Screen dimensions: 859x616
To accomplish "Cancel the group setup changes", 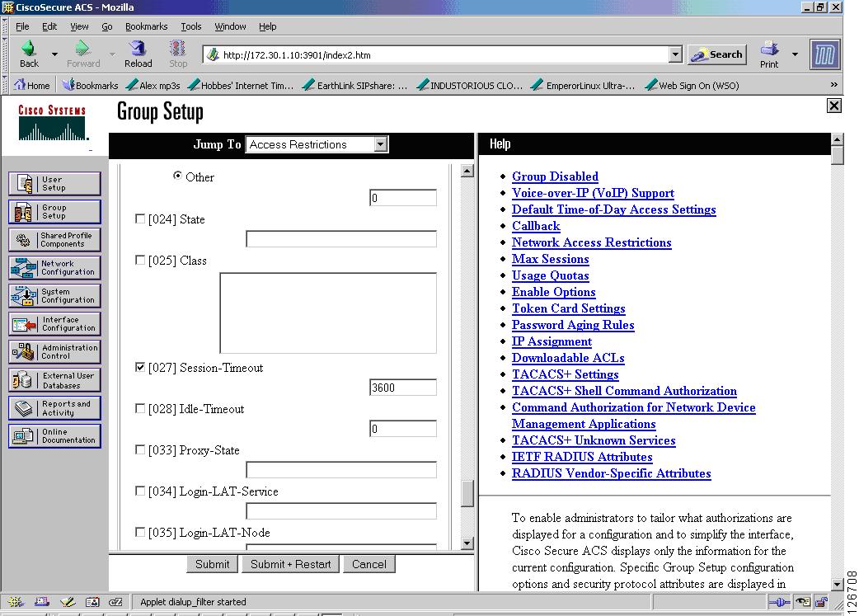I will pyautogui.click(x=369, y=564).
